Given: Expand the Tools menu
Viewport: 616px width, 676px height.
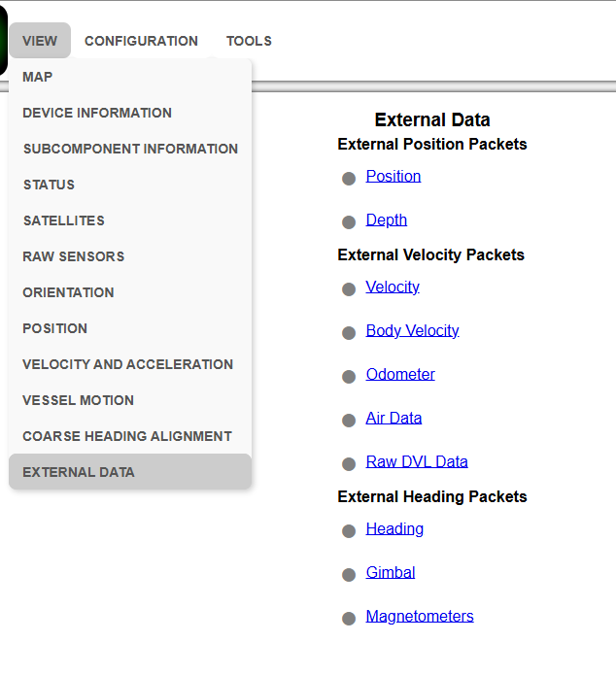Looking at the screenshot, I should [x=249, y=41].
